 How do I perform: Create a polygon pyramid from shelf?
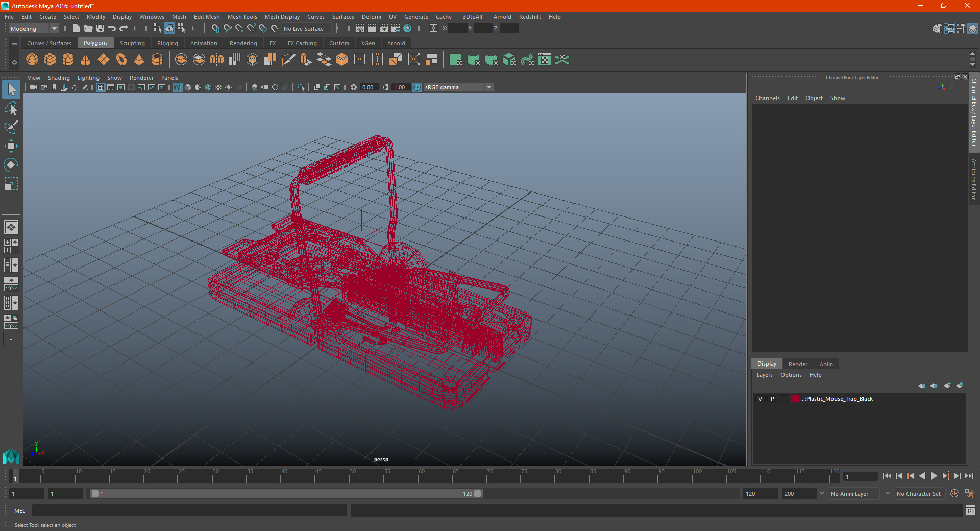pos(139,60)
